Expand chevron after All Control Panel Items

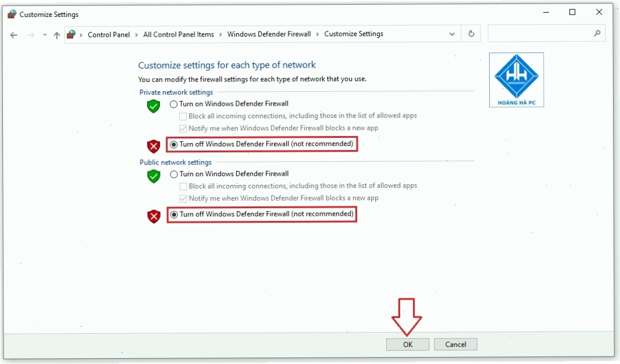(x=220, y=35)
